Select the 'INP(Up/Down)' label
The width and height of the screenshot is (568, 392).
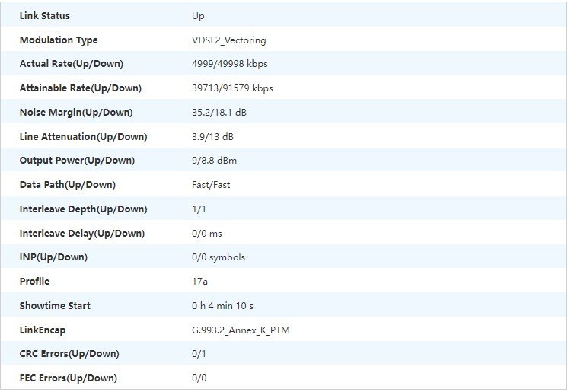click(53, 257)
